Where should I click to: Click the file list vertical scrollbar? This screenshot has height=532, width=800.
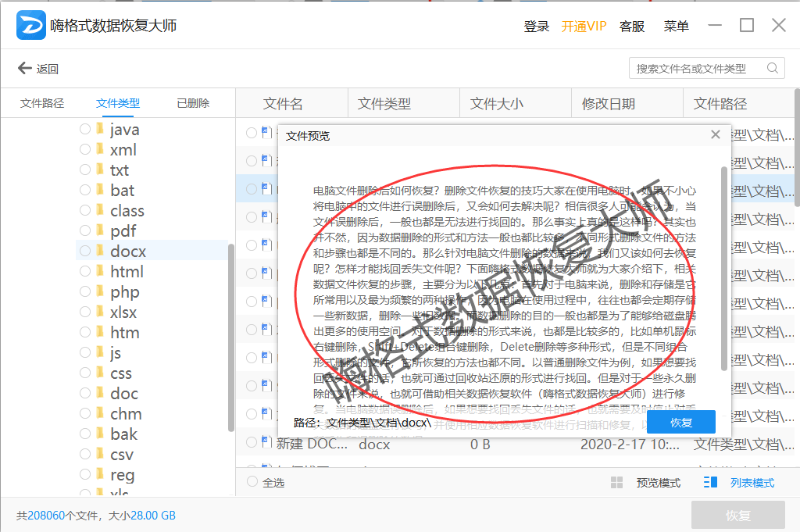pos(797,148)
